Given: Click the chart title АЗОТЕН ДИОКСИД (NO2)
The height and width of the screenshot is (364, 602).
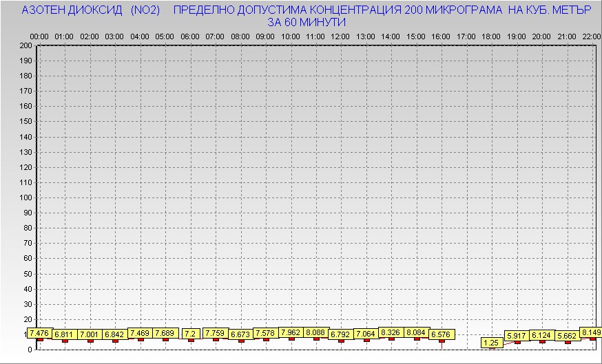Looking at the screenshot, I should coord(91,10).
